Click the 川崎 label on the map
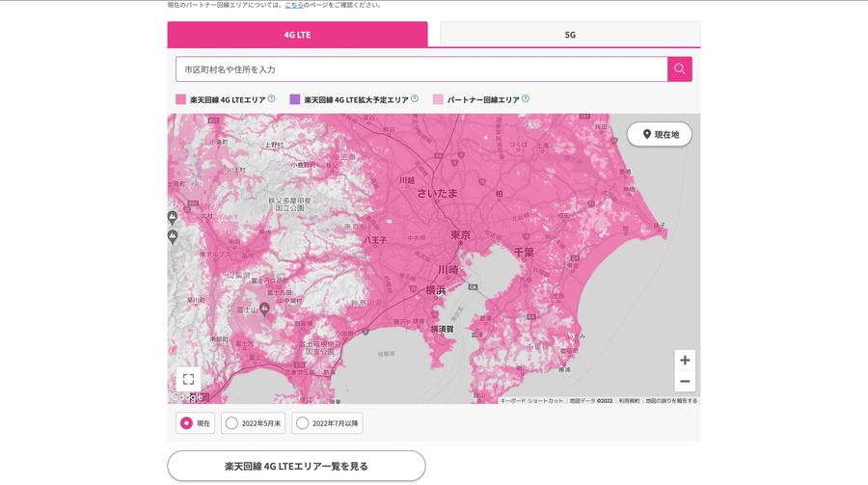Image resolution: width=868 pixels, height=485 pixels. tap(448, 270)
